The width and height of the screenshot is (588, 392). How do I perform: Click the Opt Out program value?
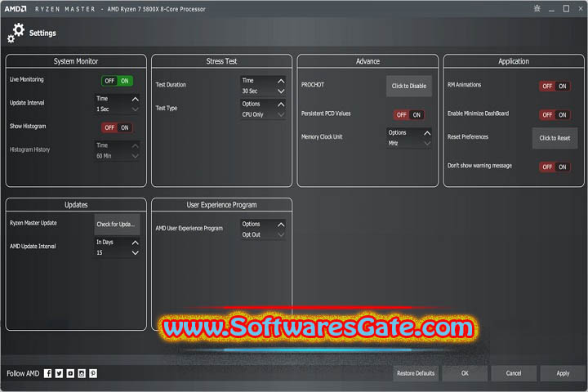pos(252,235)
